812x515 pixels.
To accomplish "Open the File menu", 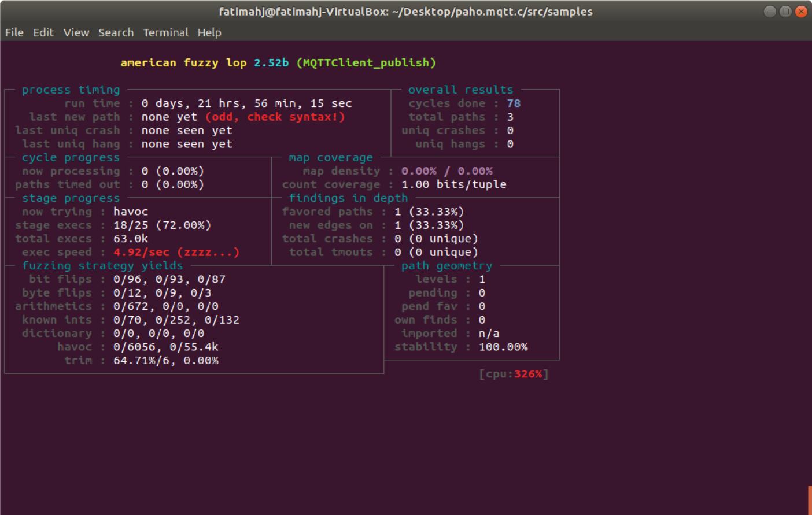I will (x=14, y=32).
